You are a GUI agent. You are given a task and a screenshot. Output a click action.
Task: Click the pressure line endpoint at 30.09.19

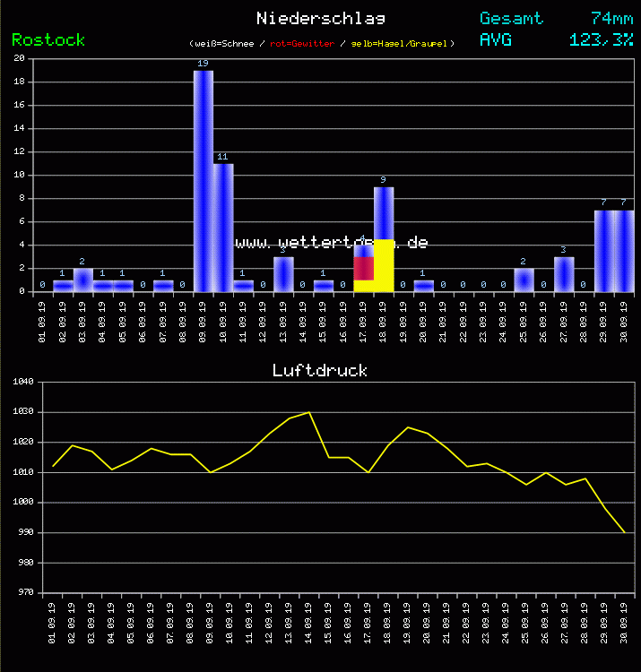tap(624, 532)
